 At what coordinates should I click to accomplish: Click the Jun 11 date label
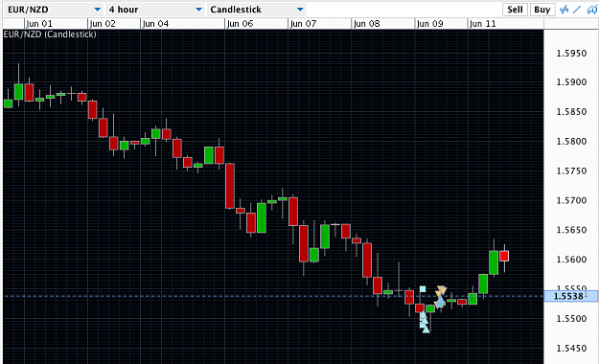click(x=483, y=24)
